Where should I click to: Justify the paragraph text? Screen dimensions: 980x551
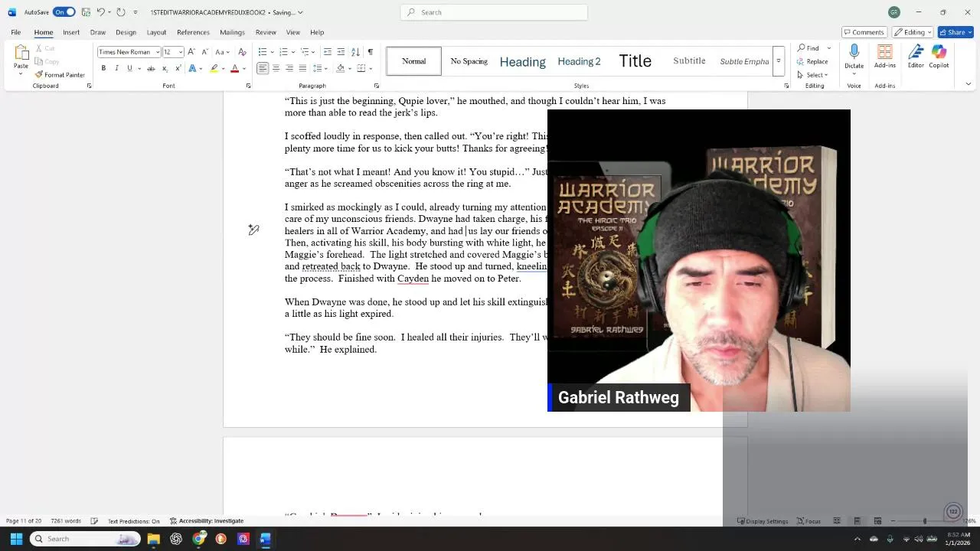[x=302, y=68]
